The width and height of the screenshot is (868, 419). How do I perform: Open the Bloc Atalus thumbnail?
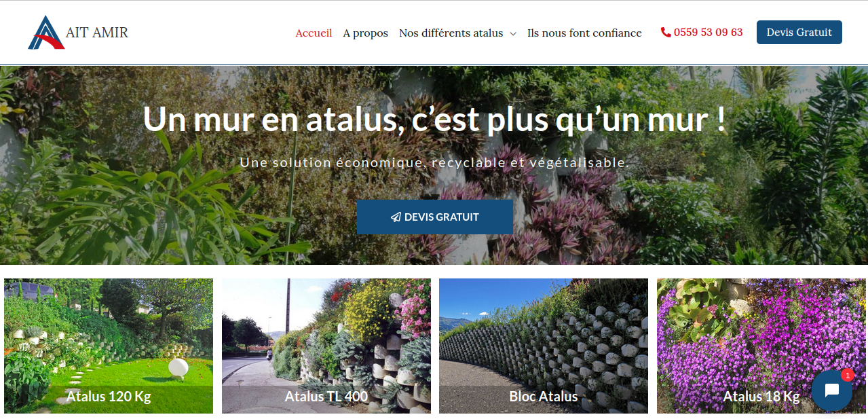click(x=544, y=346)
